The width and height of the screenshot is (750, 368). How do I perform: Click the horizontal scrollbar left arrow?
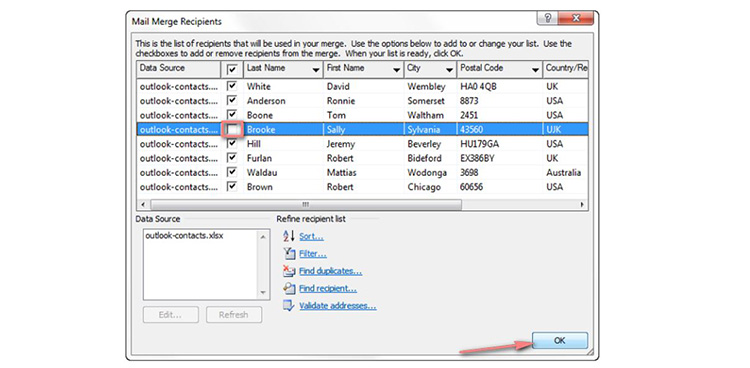click(143, 204)
